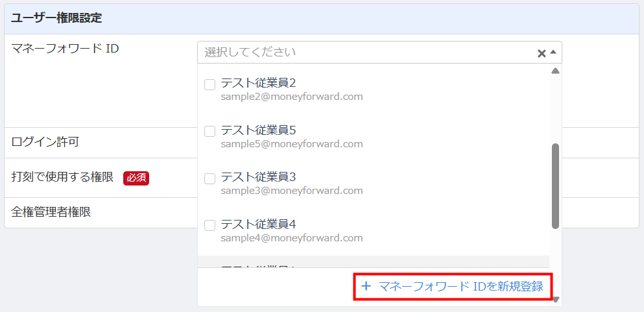Pick the テスト従業員3 name in list
The height and width of the screenshot is (312, 644).
(258, 177)
